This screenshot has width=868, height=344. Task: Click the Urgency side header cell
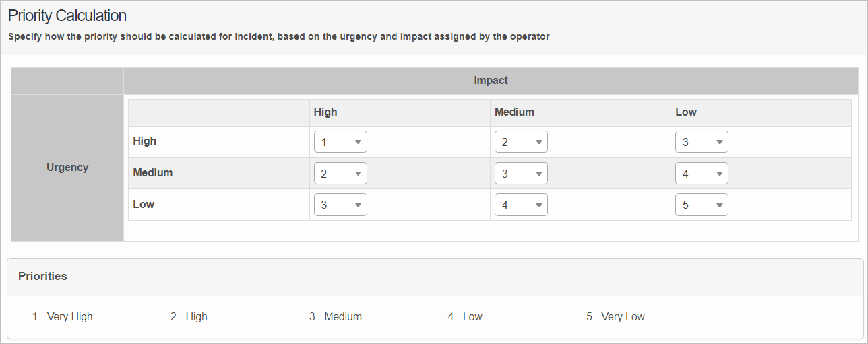pos(67,167)
